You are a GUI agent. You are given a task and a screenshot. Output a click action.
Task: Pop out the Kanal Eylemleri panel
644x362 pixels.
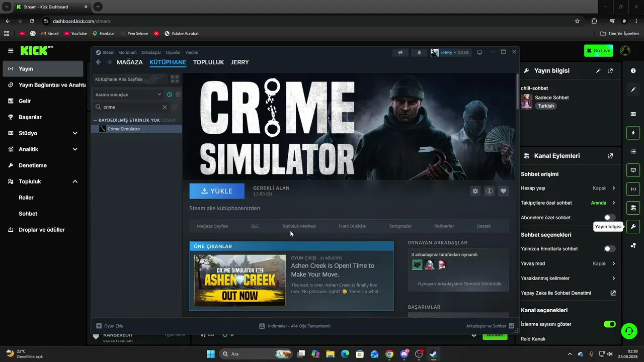[610, 156]
